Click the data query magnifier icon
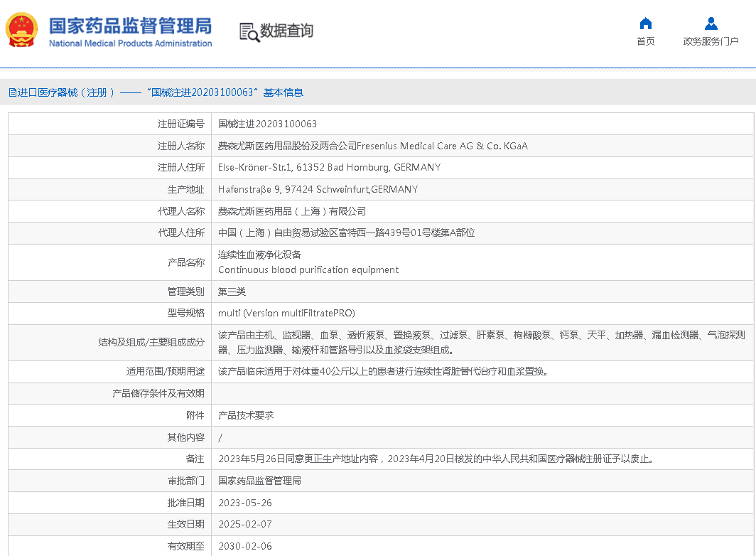This screenshot has height=556, width=756. (249, 32)
